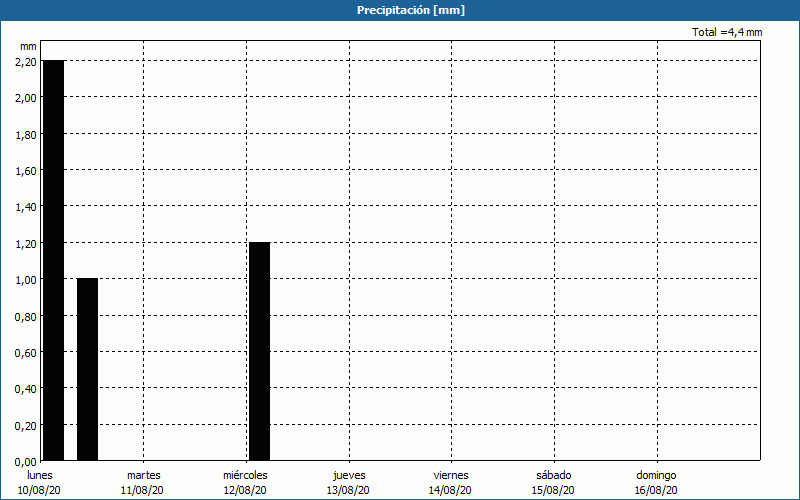Click the y-axis value '1,00'
This screenshot has width=800, height=500.
pos(26,280)
